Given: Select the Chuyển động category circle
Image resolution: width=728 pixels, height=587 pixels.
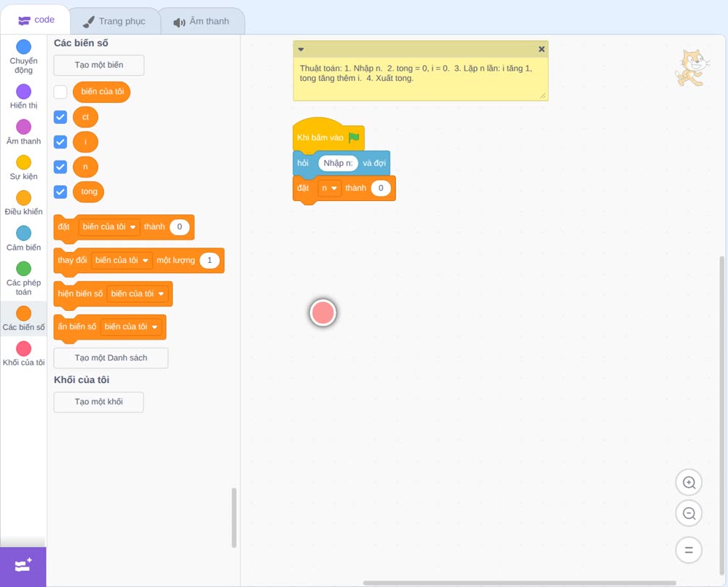Looking at the screenshot, I should pos(24,47).
